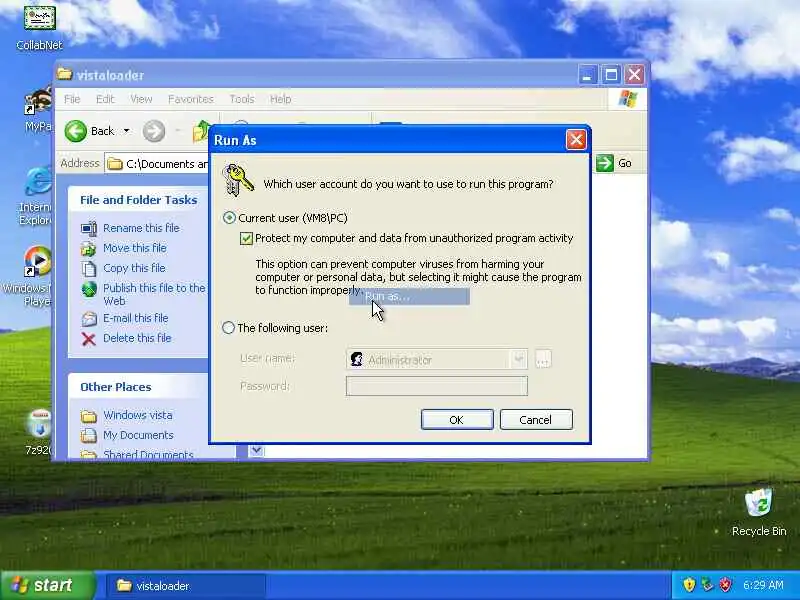Open the Favorites menu
The width and height of the screenshot is (800, 600).
(x=191, y=99)
